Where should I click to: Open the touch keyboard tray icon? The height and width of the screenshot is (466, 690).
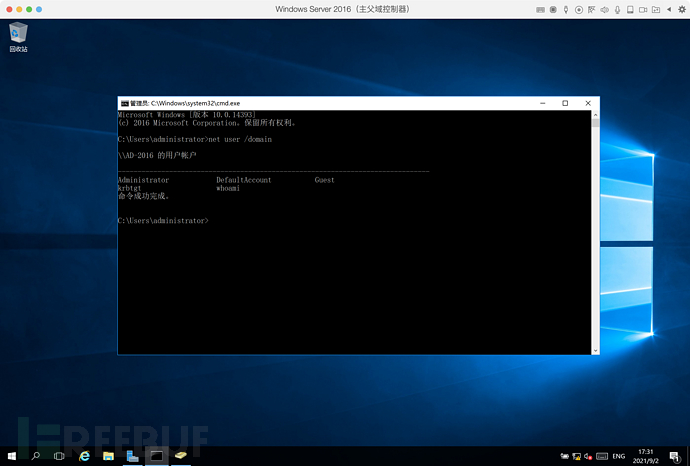pos(602,456)
